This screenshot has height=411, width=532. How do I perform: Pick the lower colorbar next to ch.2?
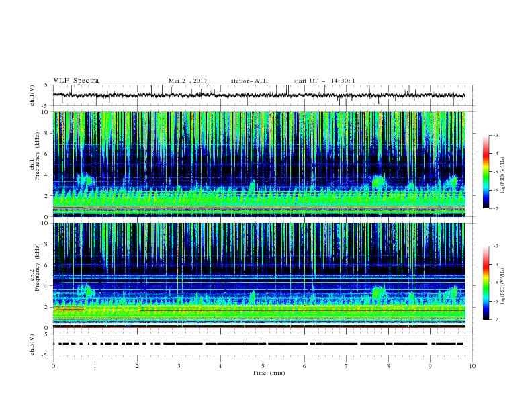tap(486, 283)
